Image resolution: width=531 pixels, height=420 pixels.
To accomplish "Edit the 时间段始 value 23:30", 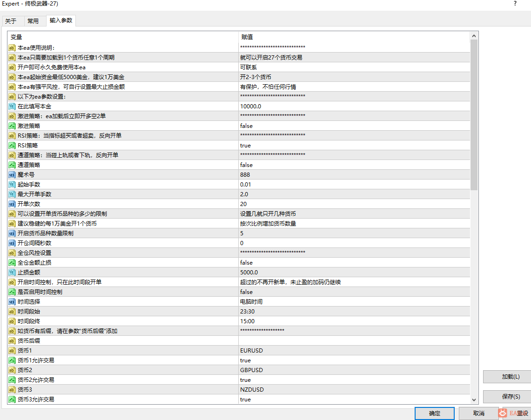I will pos(354,311).
